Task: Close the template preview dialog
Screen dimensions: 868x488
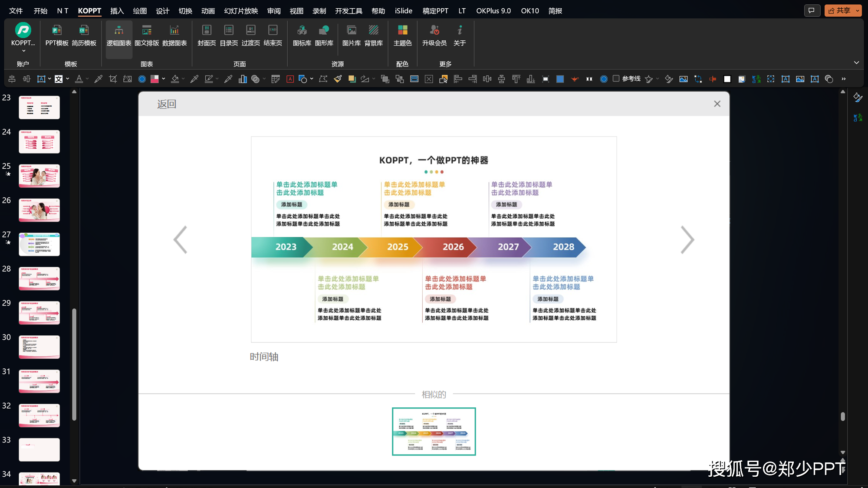Action: click(x=717, y=104)
